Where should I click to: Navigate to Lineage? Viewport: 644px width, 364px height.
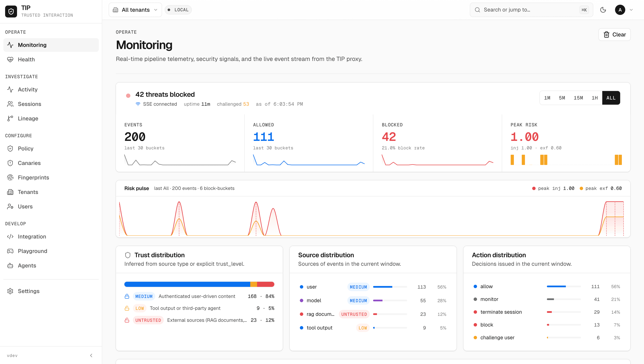(51, 118)
